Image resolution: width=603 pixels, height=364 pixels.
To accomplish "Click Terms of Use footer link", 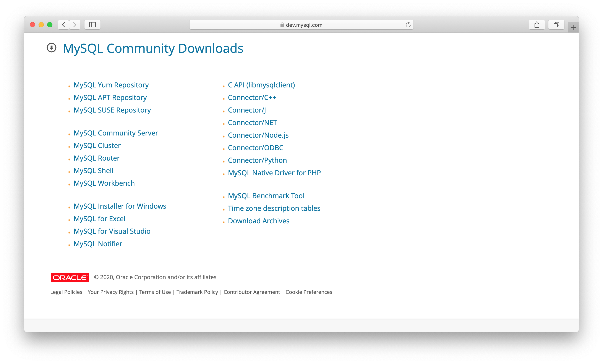I will [155, 292].
